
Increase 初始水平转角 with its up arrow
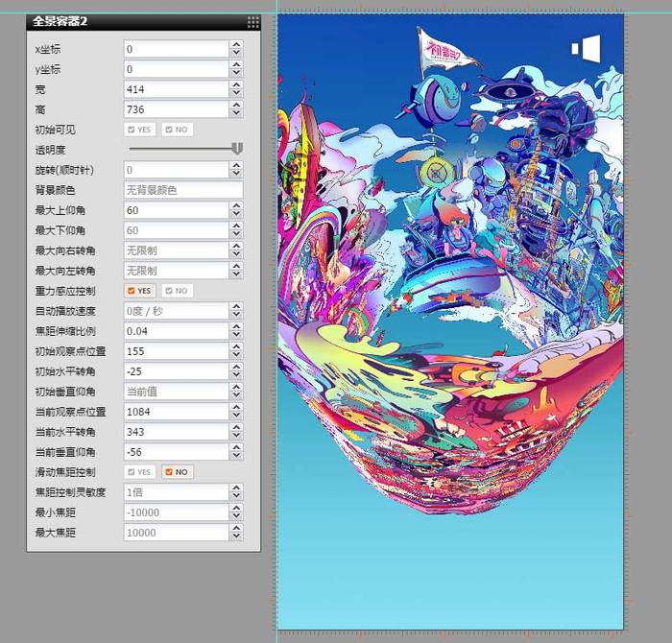pos(236,367)
